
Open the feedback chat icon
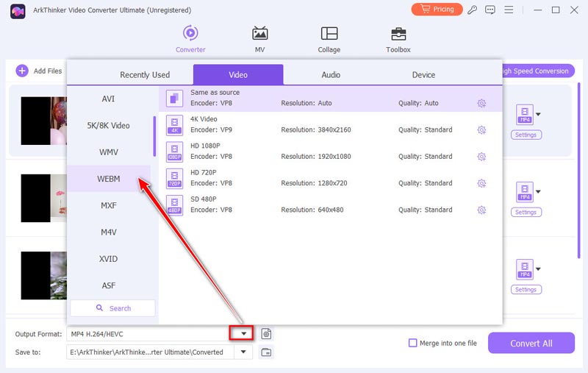[x=490, y=10]
